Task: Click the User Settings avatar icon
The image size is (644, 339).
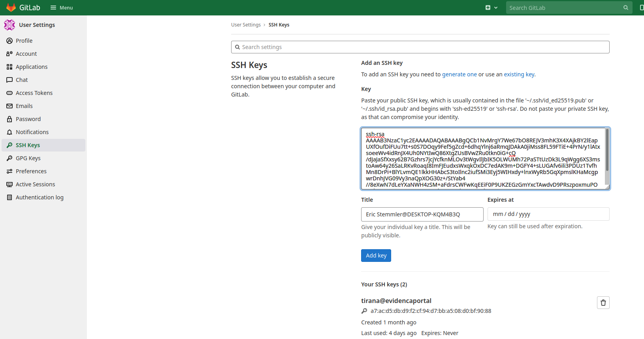Action: [9, 25]
